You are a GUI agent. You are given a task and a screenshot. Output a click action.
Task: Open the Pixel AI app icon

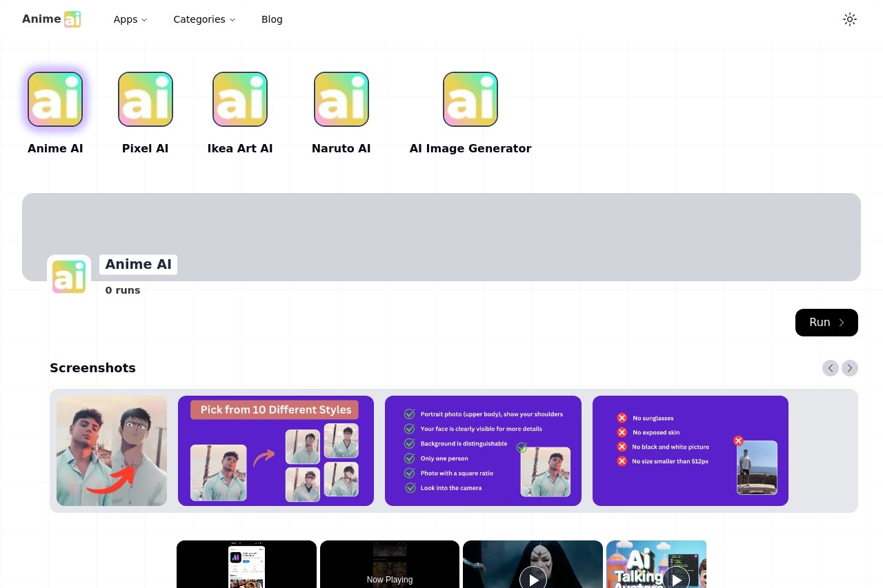(146, 99)
